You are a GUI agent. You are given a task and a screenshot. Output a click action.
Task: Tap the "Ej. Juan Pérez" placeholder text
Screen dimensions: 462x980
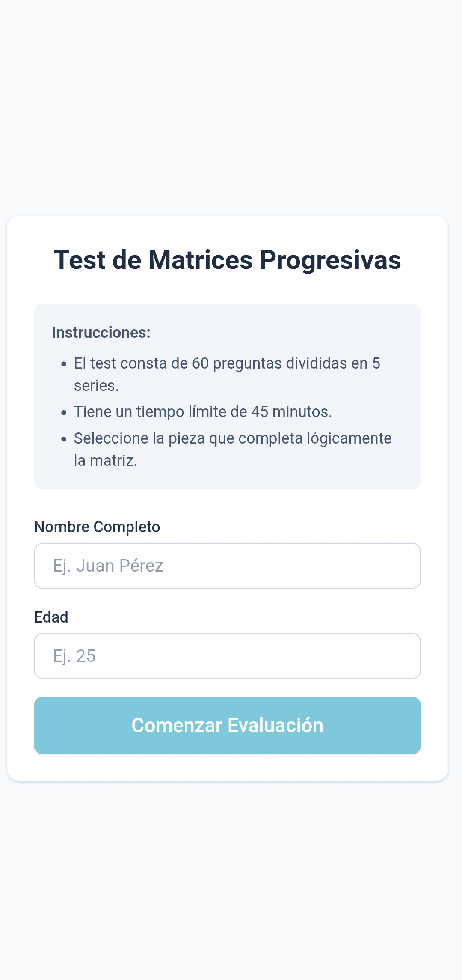[108, 566]
